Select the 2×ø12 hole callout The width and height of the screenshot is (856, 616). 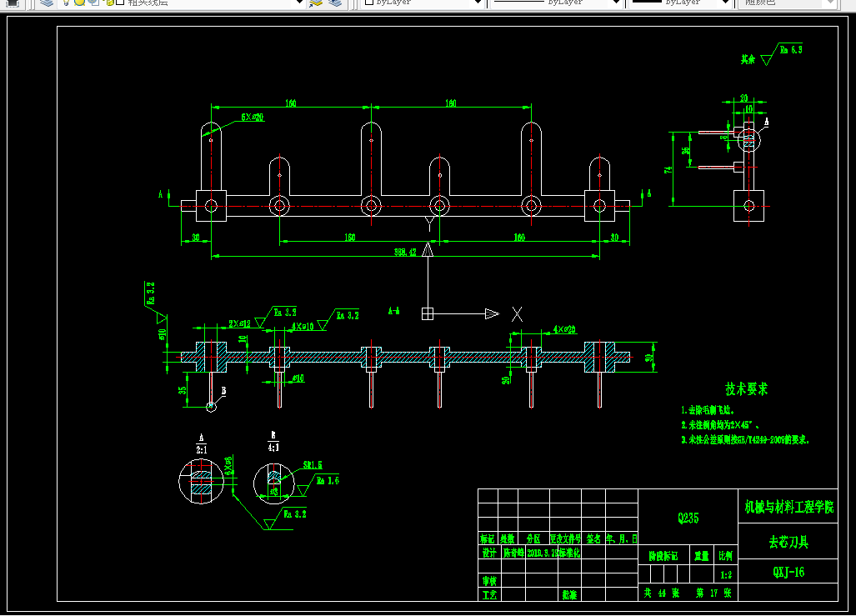(x=240, y=323)
